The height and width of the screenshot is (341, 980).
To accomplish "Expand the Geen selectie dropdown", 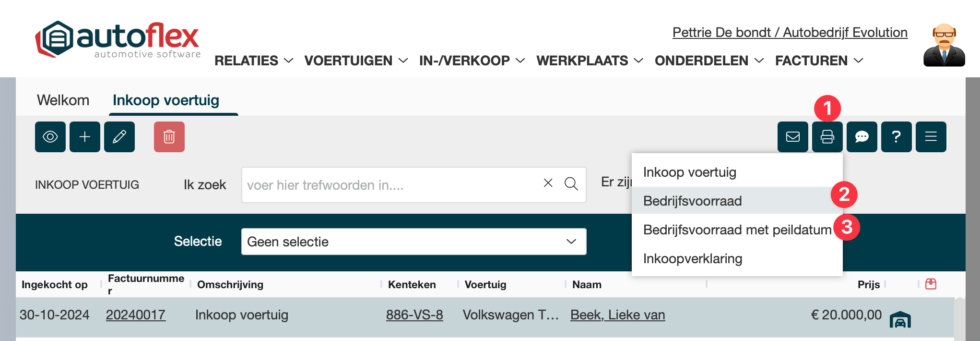I will 413,242.
